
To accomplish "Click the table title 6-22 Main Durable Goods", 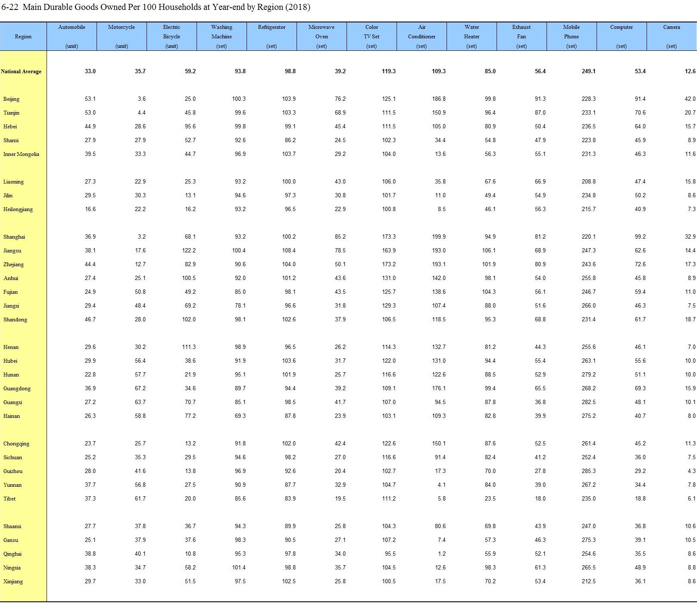I will click(x=156, y=7).
